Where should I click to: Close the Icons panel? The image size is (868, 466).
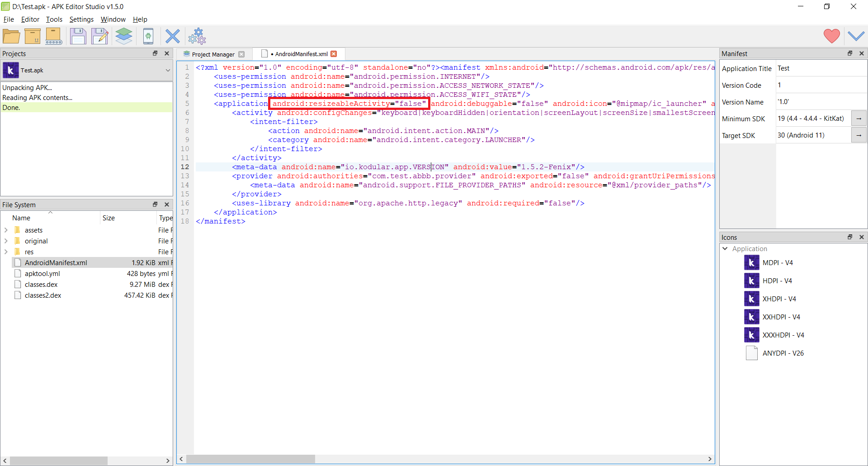pos(862,237)
